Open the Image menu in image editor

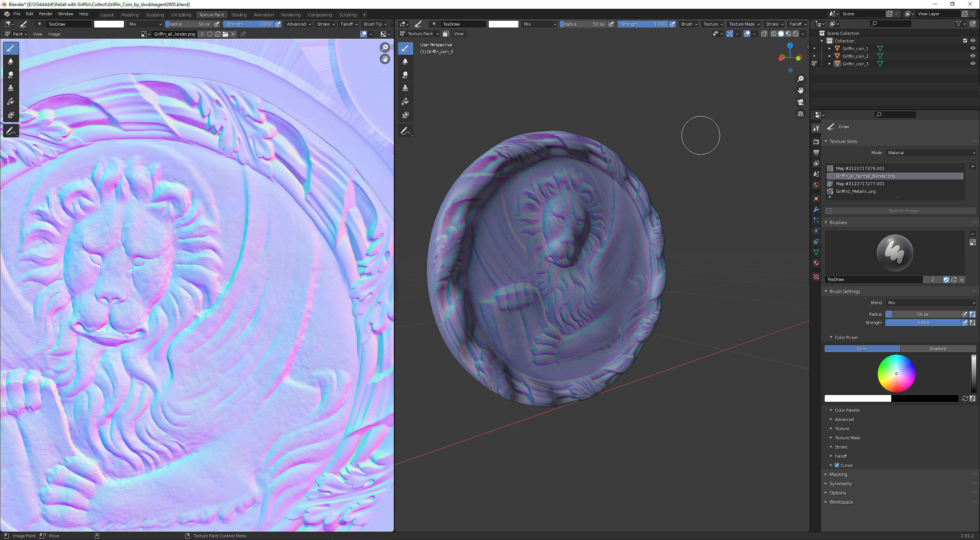[x=54, y=34]
